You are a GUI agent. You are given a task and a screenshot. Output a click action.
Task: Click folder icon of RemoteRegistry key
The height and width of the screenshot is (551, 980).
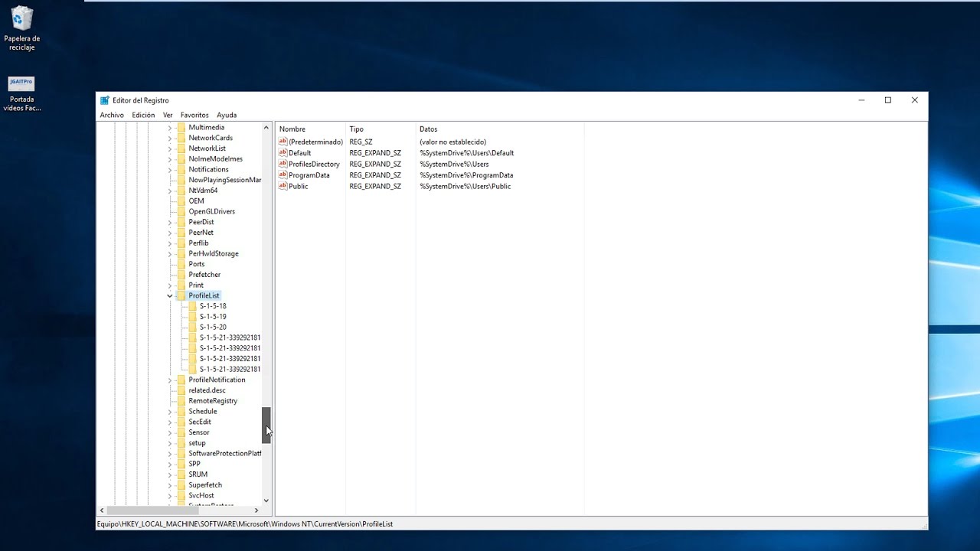pos(181,401)
